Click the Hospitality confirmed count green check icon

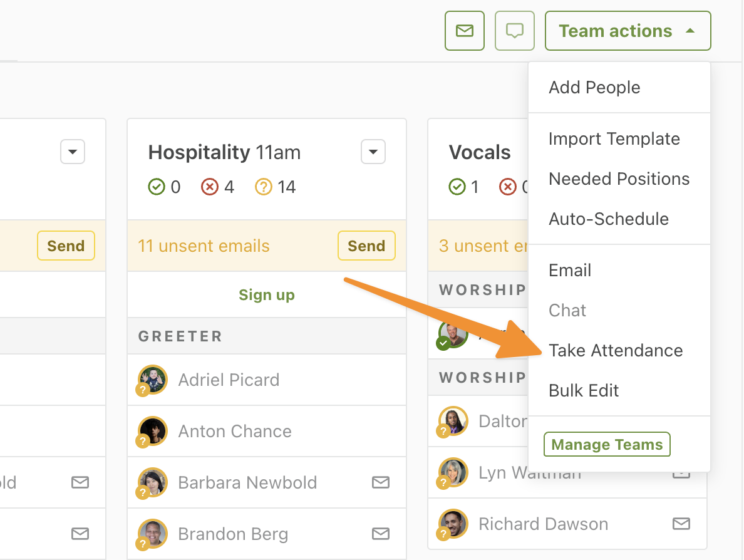point(156,187)
